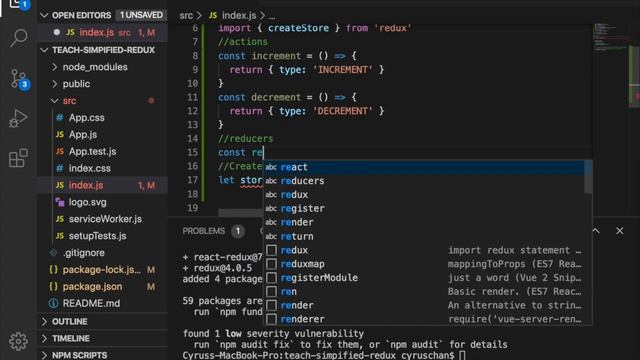Collapse the TEACH-SIMPIFIED-REDUX project folder
The width and height of the screenshot is (640, 360).
(44, 50)
